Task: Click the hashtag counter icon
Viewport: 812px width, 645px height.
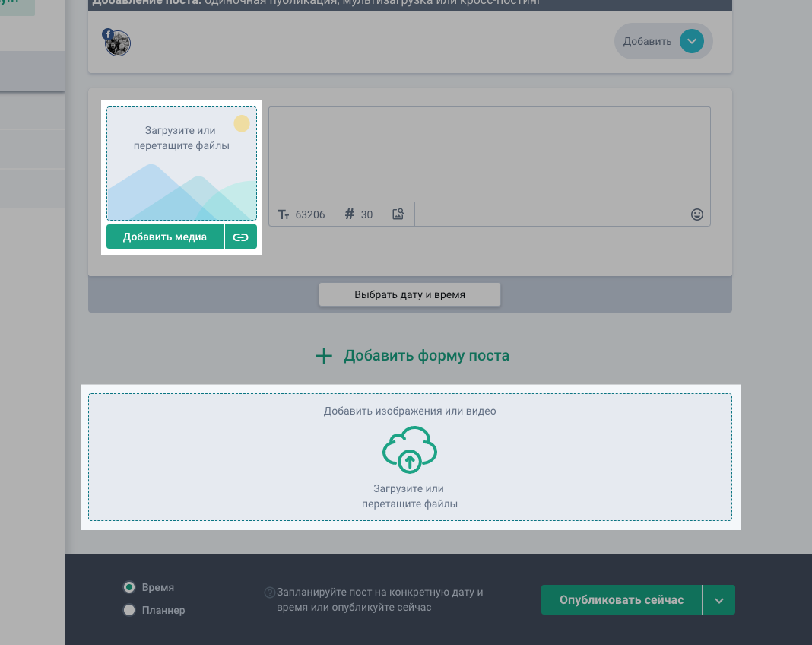Action: [350, 214]
